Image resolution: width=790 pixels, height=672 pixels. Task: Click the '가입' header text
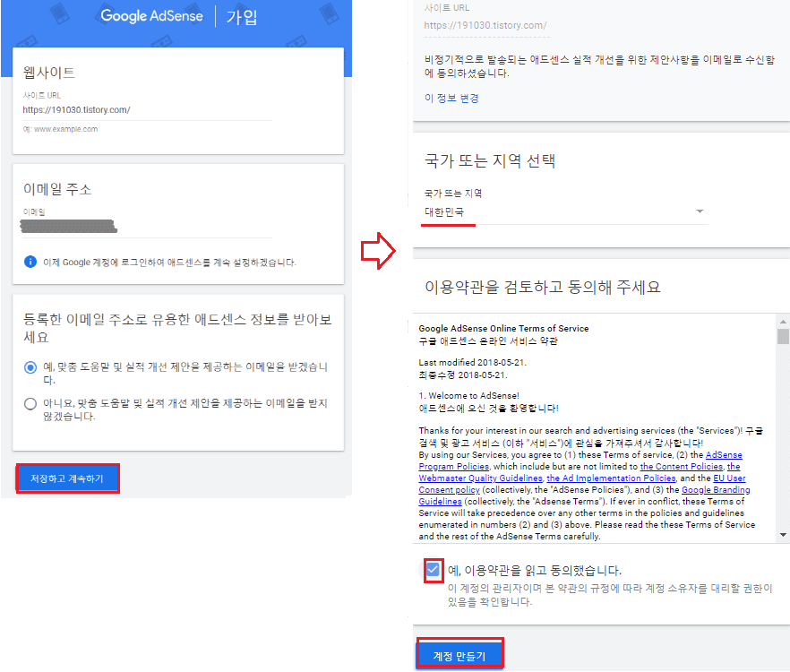tap(241, 17)
